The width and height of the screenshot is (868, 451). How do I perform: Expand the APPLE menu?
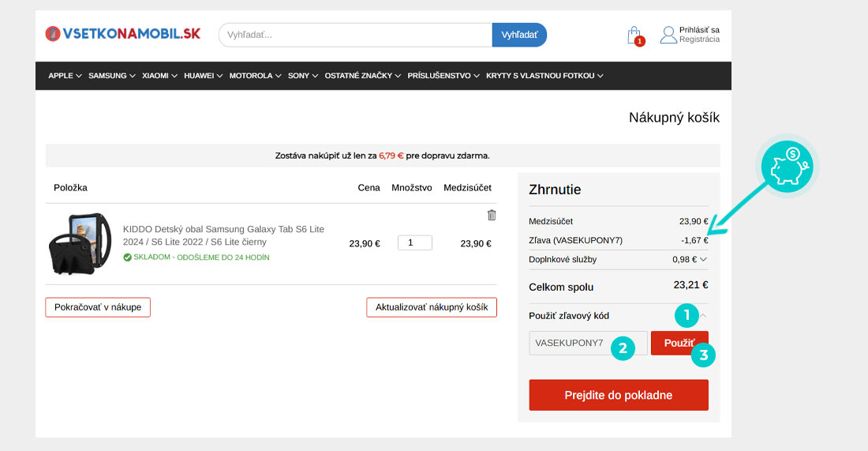tap(65, 76)
